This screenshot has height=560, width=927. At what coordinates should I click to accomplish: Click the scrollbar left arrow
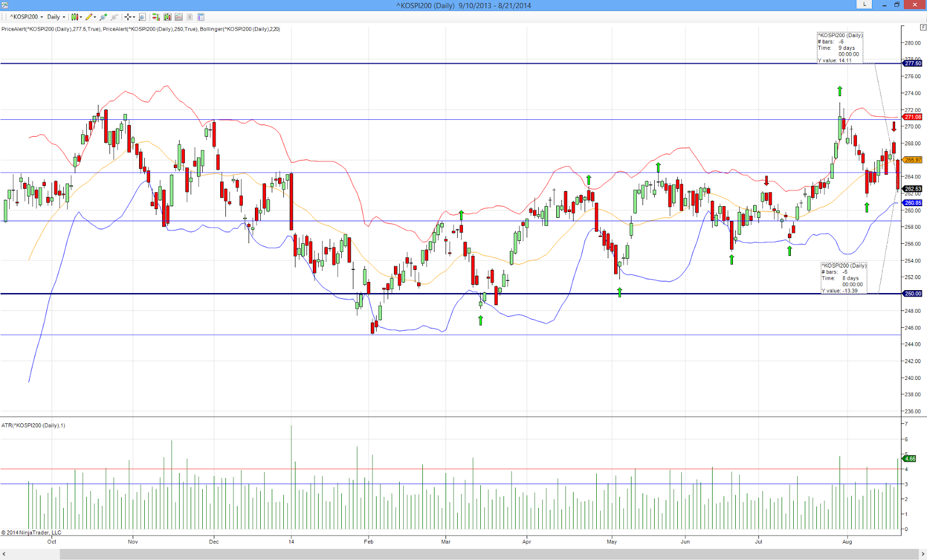[x=4, y=555]
